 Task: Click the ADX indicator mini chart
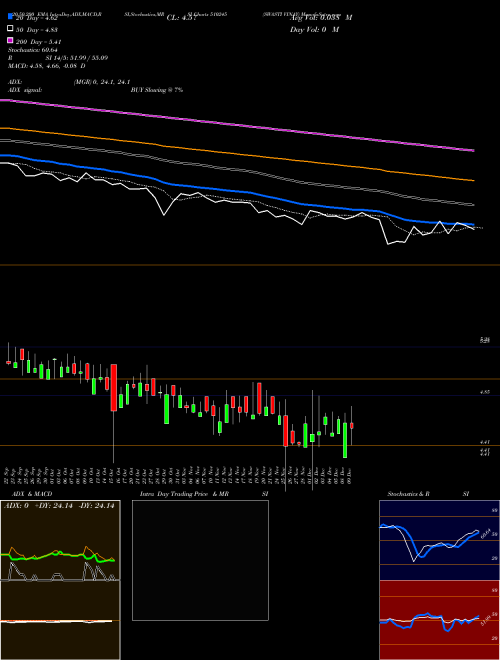click(60, 540)
